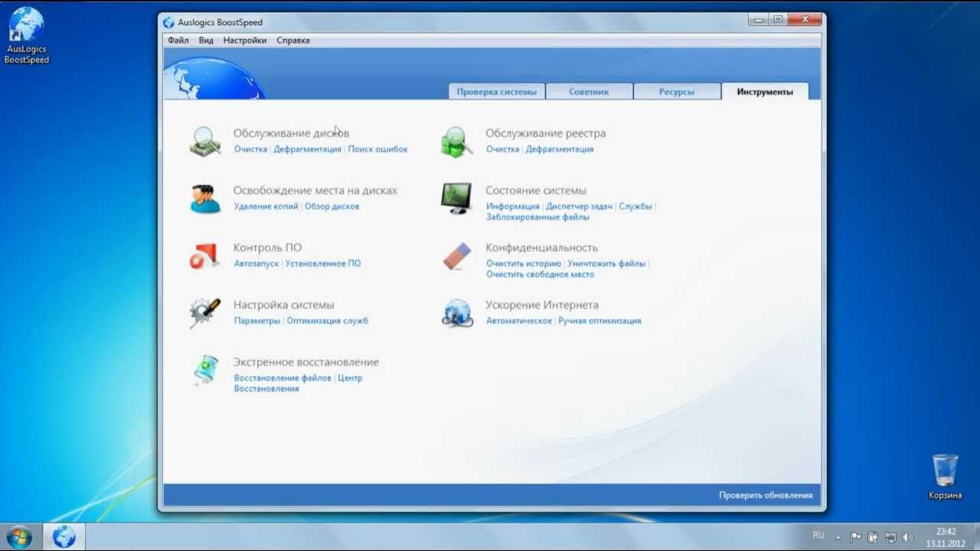Click Очистка under Обслуживание реестра

pos(503,149)
